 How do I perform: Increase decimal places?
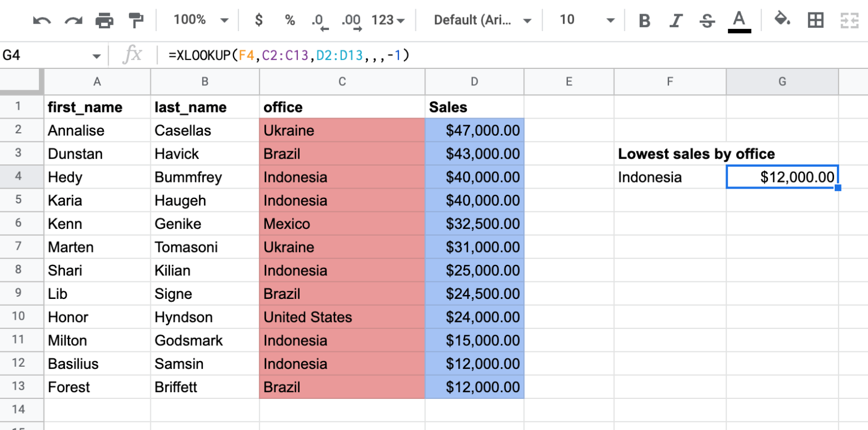pos(350,20)
